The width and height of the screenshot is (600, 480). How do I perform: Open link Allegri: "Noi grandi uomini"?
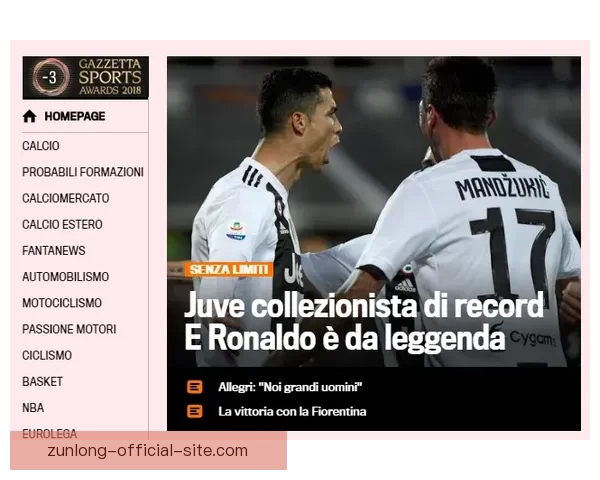point(290,387)
